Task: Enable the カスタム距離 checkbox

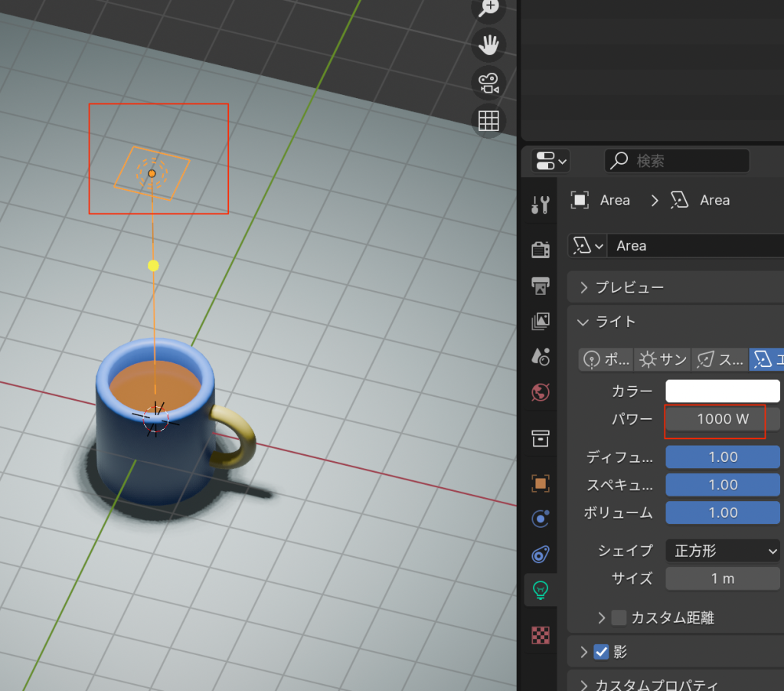Action: (619, 617)
